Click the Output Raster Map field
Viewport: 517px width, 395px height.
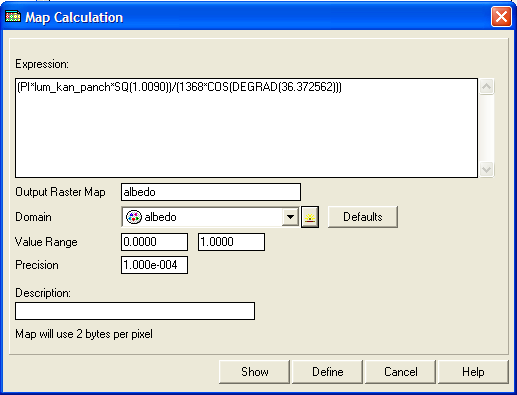[211, 192]
